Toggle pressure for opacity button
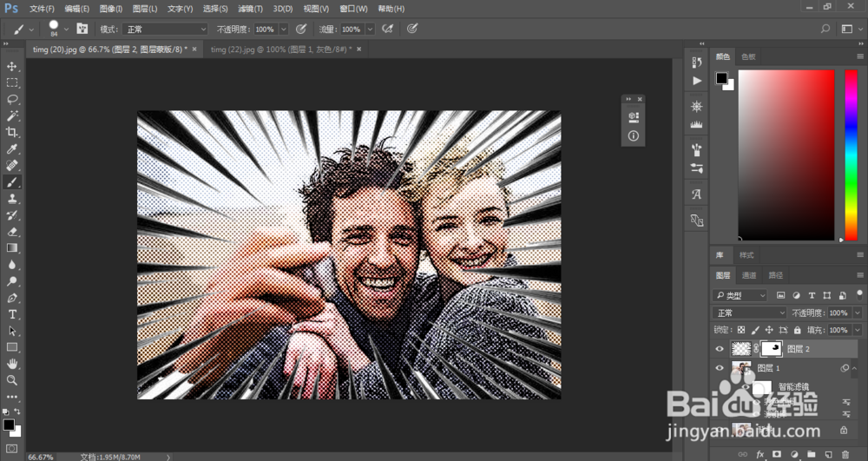The image size is (868, 461). pos(301,29)
